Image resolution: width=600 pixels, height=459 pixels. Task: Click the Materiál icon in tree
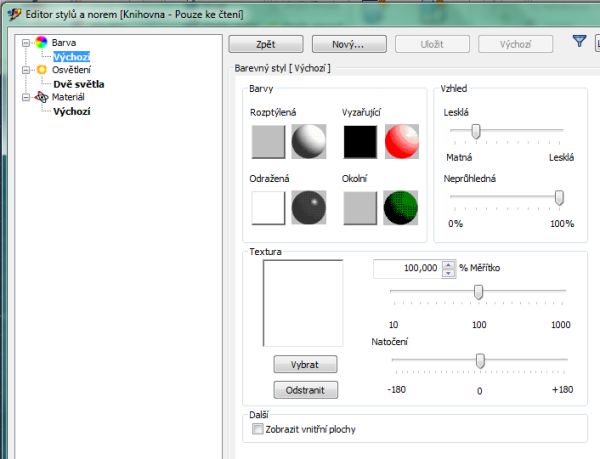tap(41, 98)
